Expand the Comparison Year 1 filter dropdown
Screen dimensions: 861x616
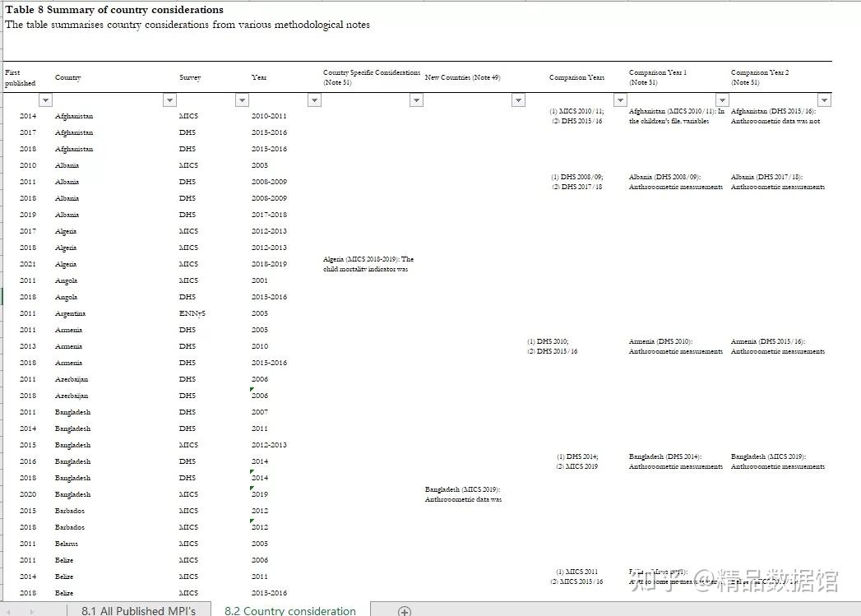pyautogui.click(x=722, y=100)
